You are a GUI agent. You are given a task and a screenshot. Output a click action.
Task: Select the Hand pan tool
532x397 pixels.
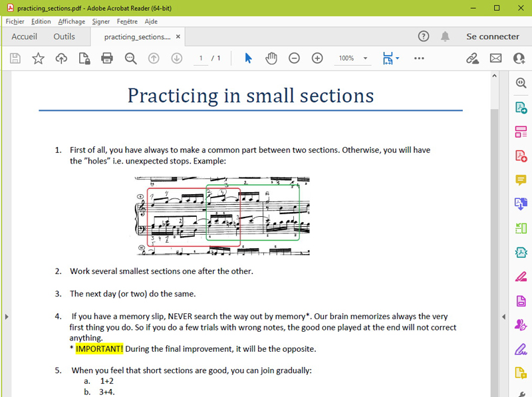pyautogui.click(x=271, y=59)
